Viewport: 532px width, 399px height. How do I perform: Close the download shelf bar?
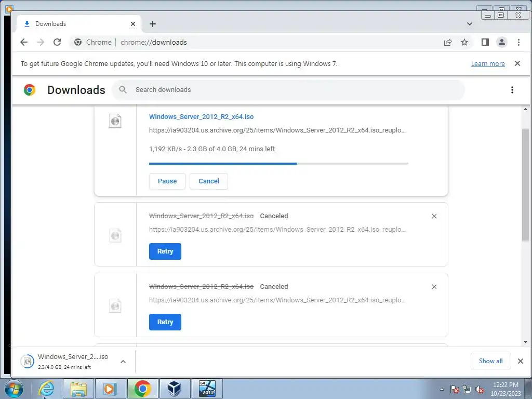(x=521, y=361)
